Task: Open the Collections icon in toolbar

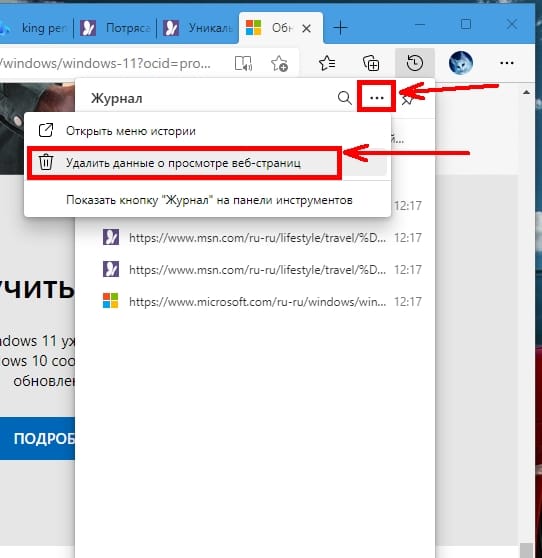Action: coord(370,63)
